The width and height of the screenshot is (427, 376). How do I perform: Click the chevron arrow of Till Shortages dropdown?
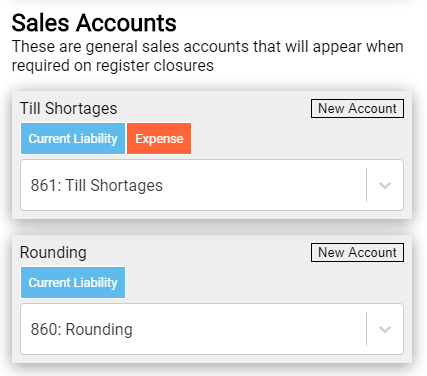tap(385, 185)
